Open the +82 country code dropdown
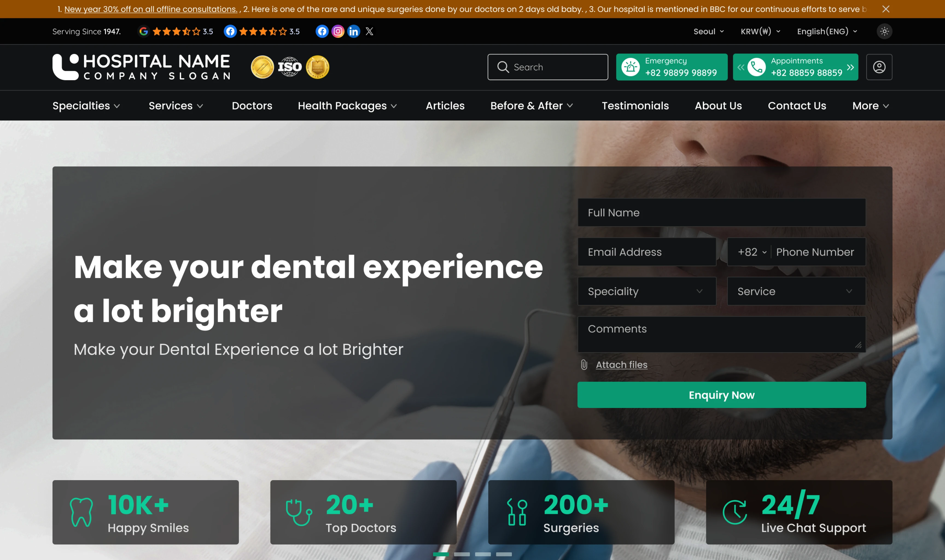945x560 pixels. 752,252
